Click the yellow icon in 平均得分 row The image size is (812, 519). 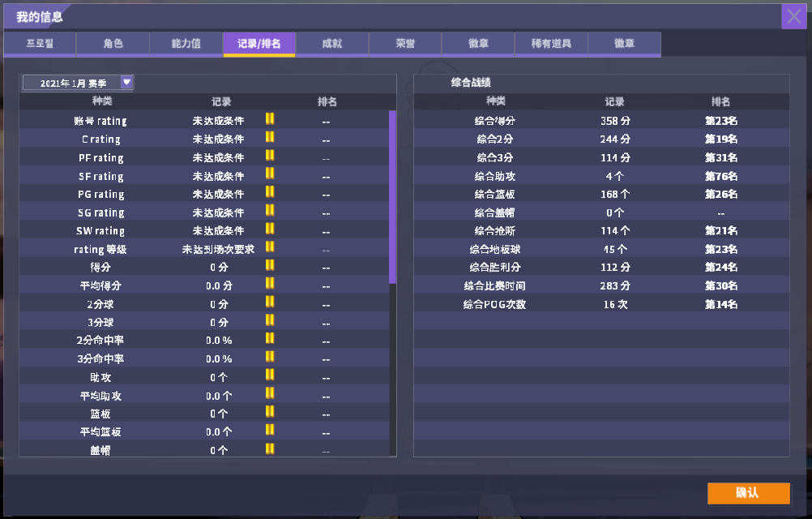[270, 283]
